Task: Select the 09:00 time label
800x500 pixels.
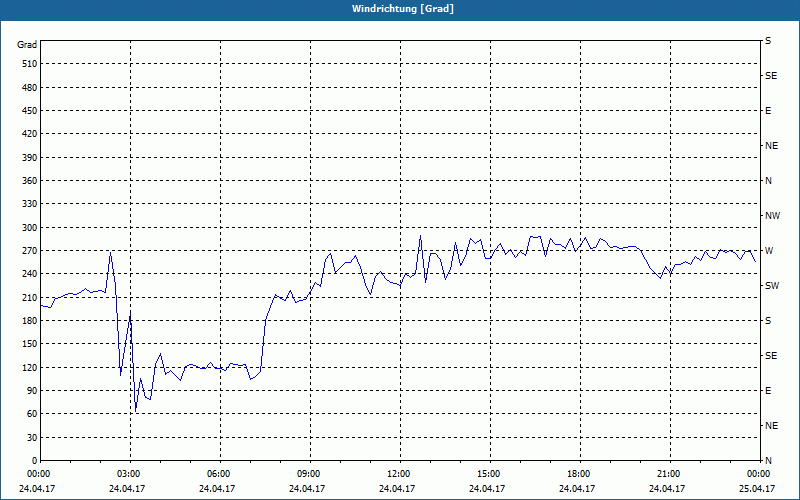Action: pyautogui.click(x=308, y=473)
